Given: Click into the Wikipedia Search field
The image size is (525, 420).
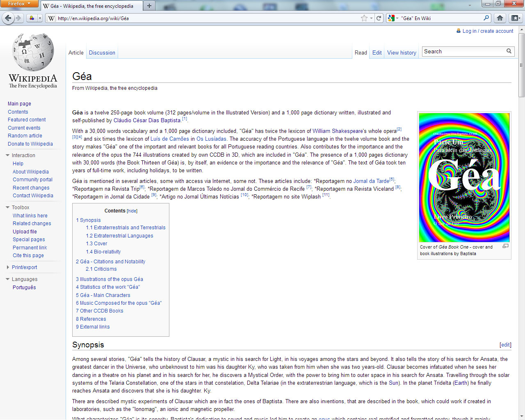Looking at the screenshot, I should pyautogui.click(x=463, y=52).
